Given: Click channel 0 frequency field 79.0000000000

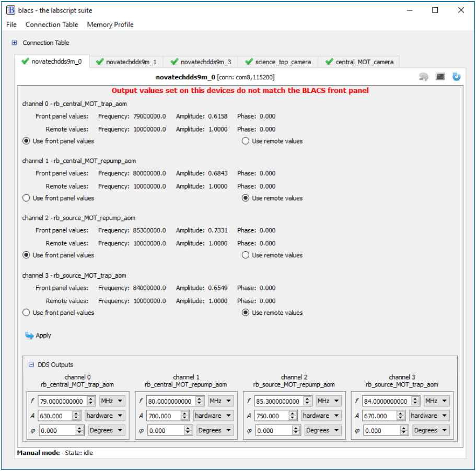Looking at the screenshot, I should pyautogui.click(x=63, y=401).
